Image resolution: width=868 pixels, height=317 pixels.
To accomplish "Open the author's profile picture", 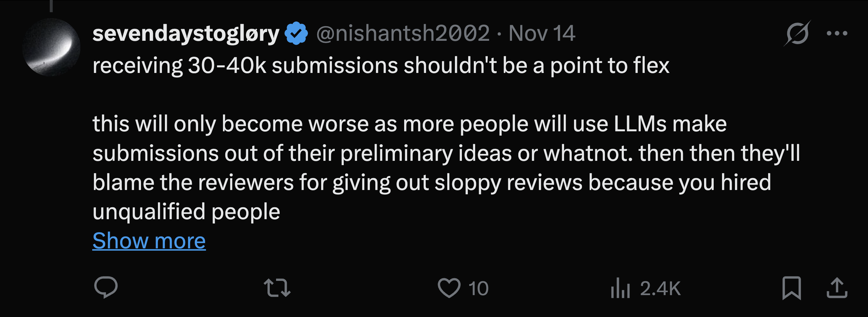I will coord(51,47).
